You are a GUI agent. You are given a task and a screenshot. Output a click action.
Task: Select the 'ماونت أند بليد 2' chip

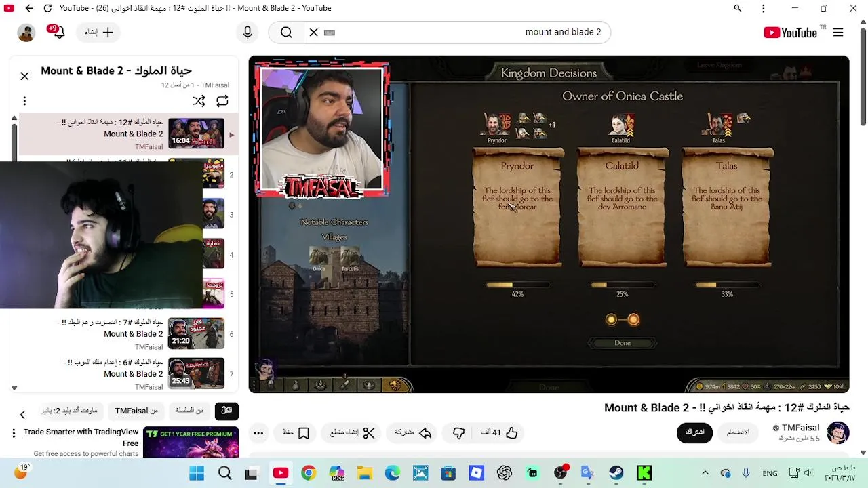click(x=71, y=411)
